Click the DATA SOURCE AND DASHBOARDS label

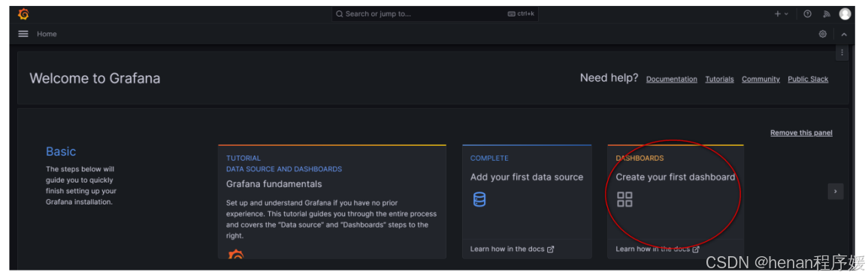(x=284, y=169)
